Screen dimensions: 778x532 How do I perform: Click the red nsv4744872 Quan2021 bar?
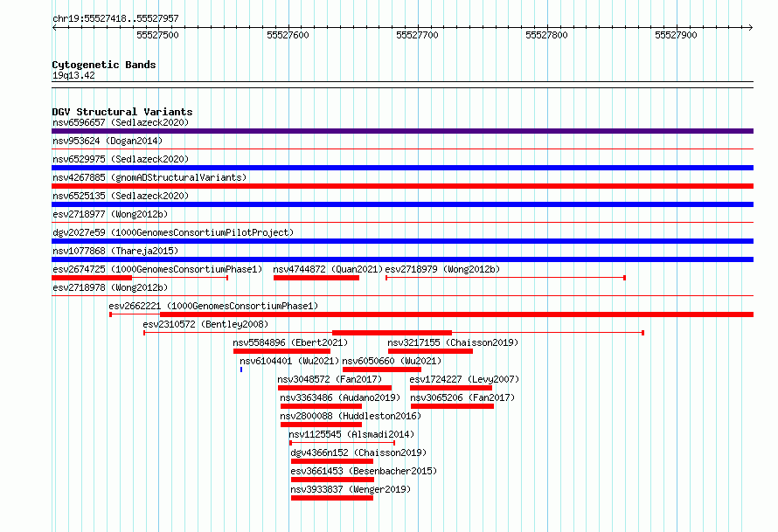[316, 278]
